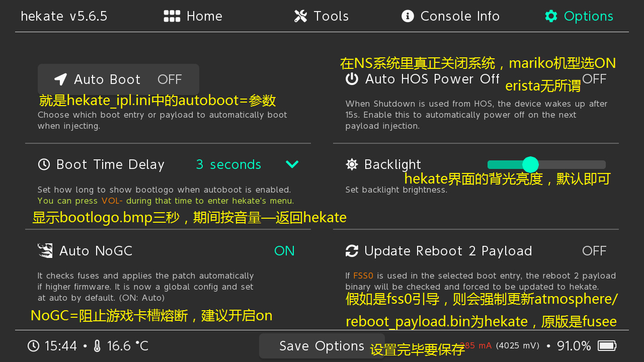The width and height of the screenshot is (644, 362).
Task: Toggle Update Reboot 2 Payload OFF switch
Action: point(594,251)
